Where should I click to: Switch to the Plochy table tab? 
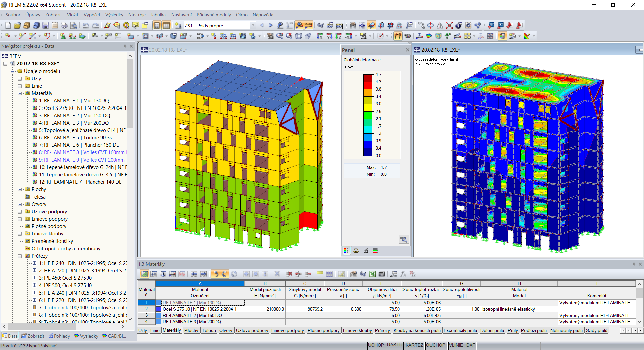(x=191, y=330)
